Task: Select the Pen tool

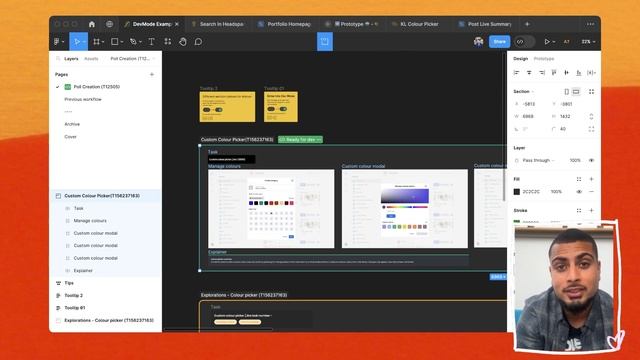Action: [133, 42]
